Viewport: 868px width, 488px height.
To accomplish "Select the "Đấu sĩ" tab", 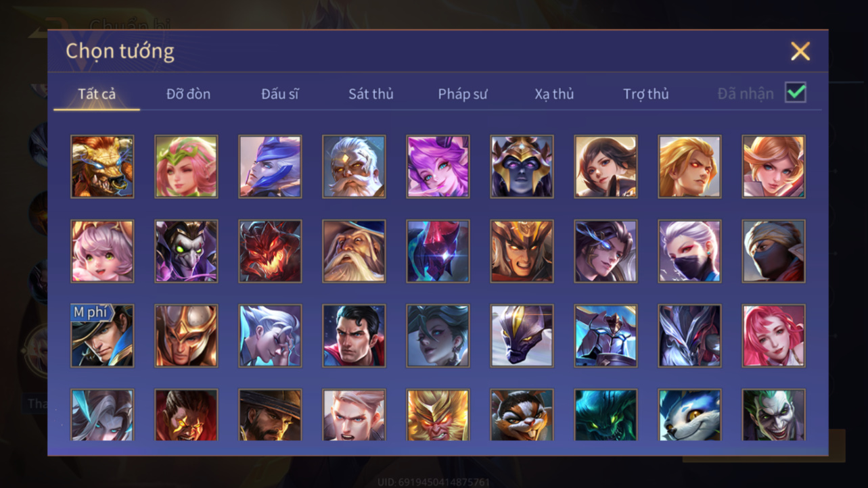I will [279, 94].
